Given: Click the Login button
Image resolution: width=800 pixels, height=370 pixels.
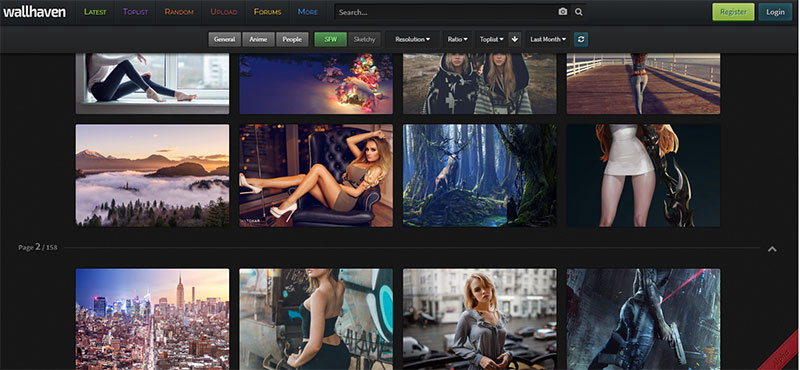Looking at the screenshot, I should [x=775, y=12].
